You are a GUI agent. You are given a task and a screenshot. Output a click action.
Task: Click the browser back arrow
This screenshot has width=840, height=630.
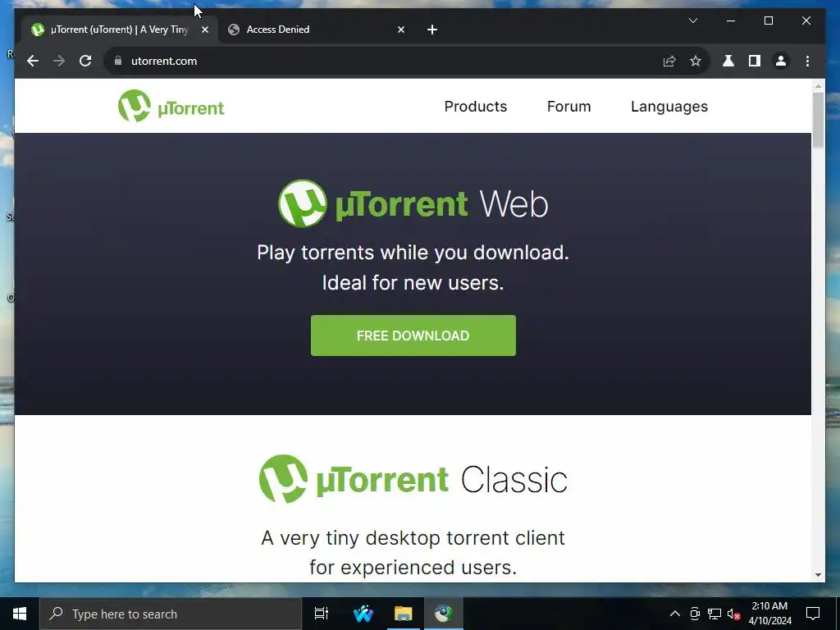pyautogui.click(x=33, y=61)
